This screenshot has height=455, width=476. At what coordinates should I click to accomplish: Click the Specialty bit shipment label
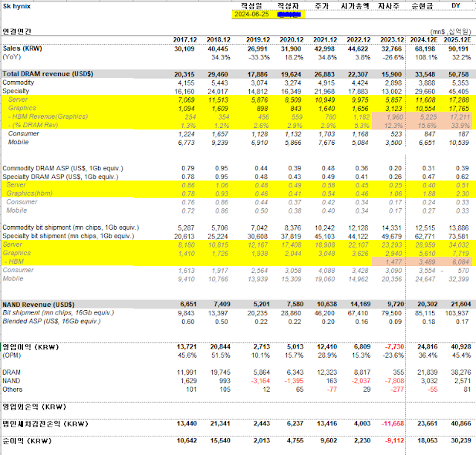tap(68, 236)
